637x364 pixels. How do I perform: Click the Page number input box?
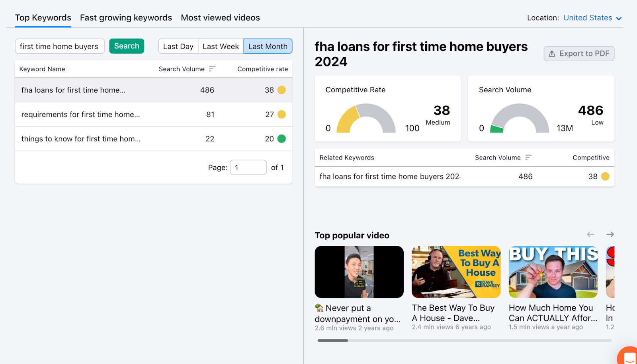point(248,167)
